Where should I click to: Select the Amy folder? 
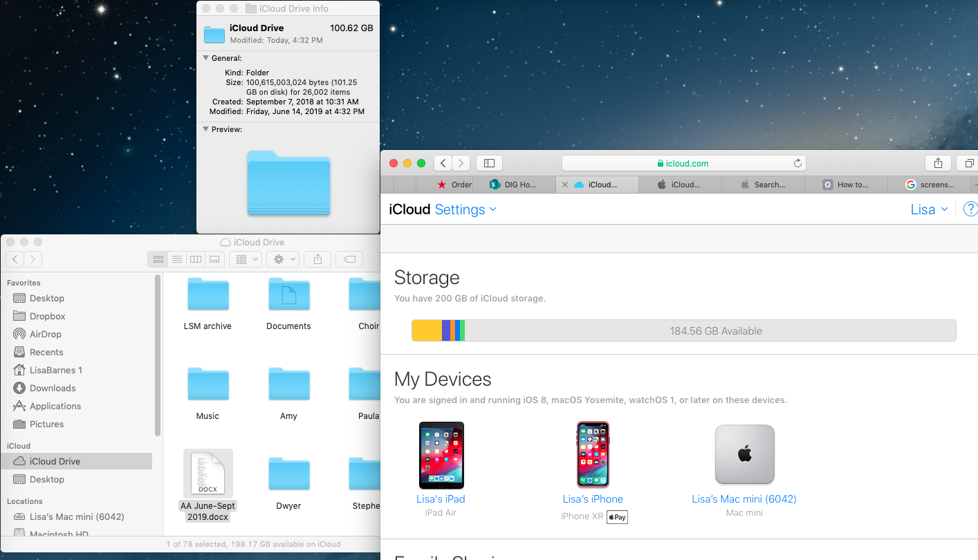tap(288, 394)
